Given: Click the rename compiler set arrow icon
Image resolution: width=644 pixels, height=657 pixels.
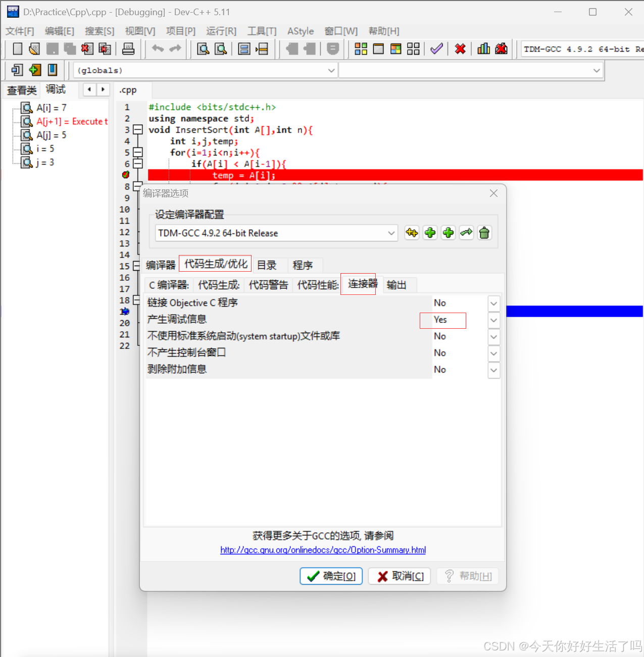Looking at the screenshot, I should (466, 232).
